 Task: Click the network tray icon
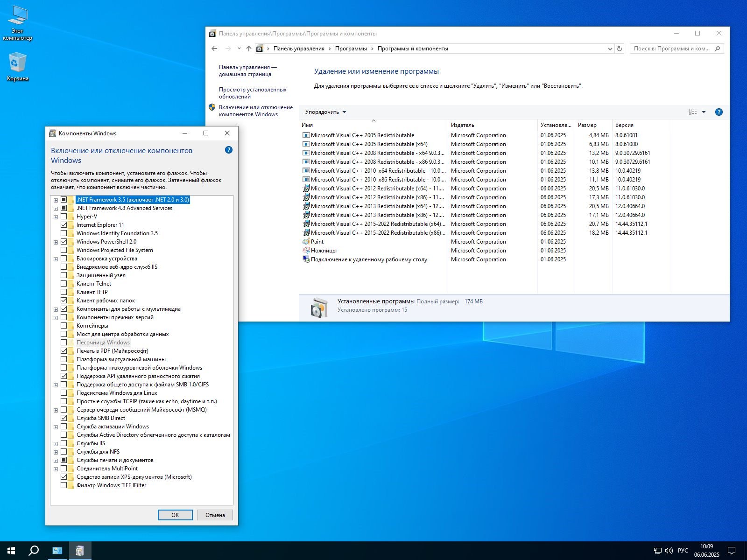point(657,551)
